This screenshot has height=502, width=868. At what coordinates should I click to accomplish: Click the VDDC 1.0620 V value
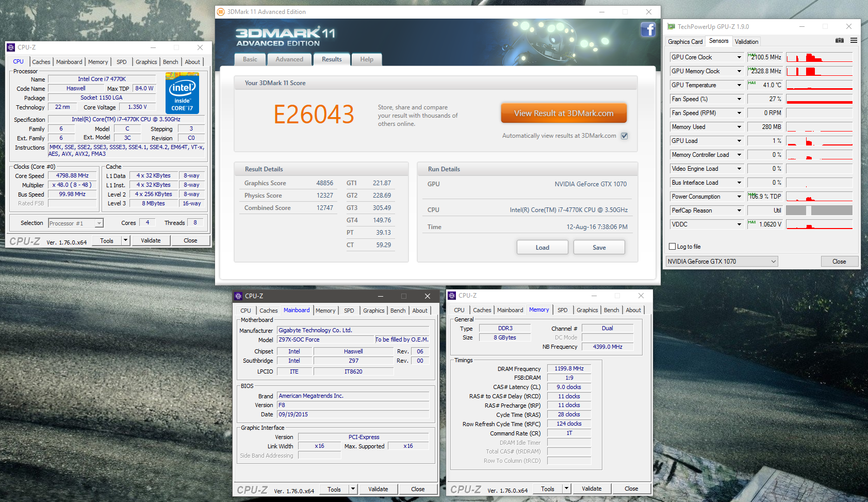(x=765, y=224)
